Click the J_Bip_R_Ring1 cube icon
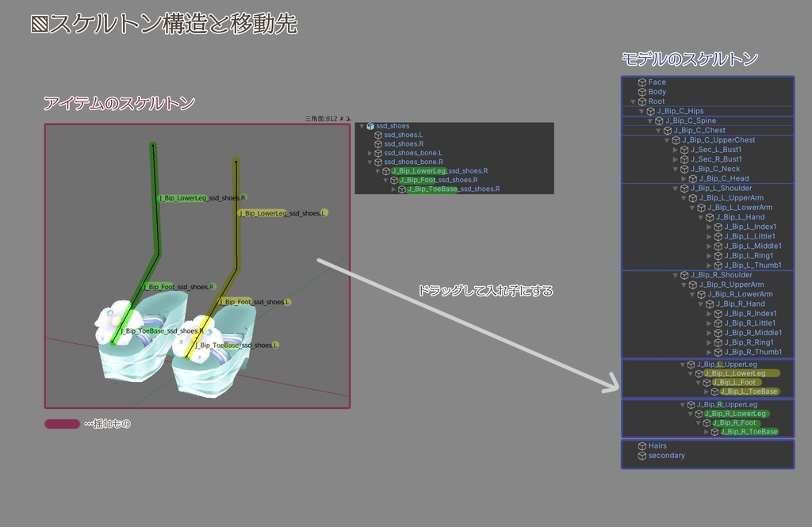This screenshot has width=812, height=527. click(x=718, y=342)
